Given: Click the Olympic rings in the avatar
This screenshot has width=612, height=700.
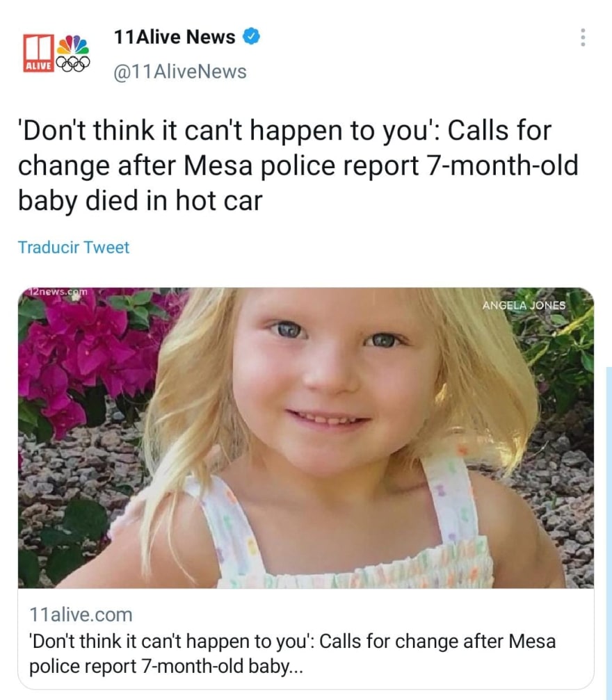Looking at the screenshot, I should pyautogui.click(x=73, y=63).
